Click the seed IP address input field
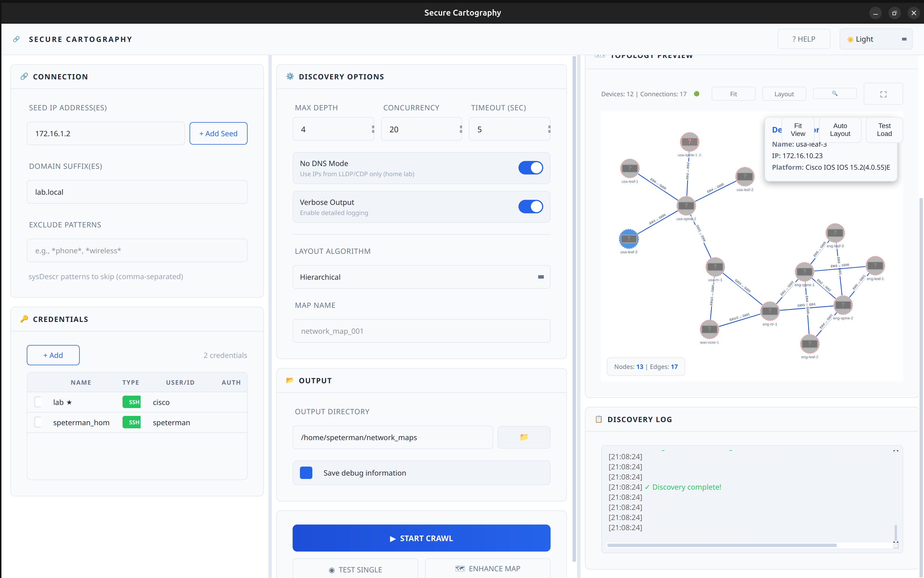924x578 pixels. point(106,133)
